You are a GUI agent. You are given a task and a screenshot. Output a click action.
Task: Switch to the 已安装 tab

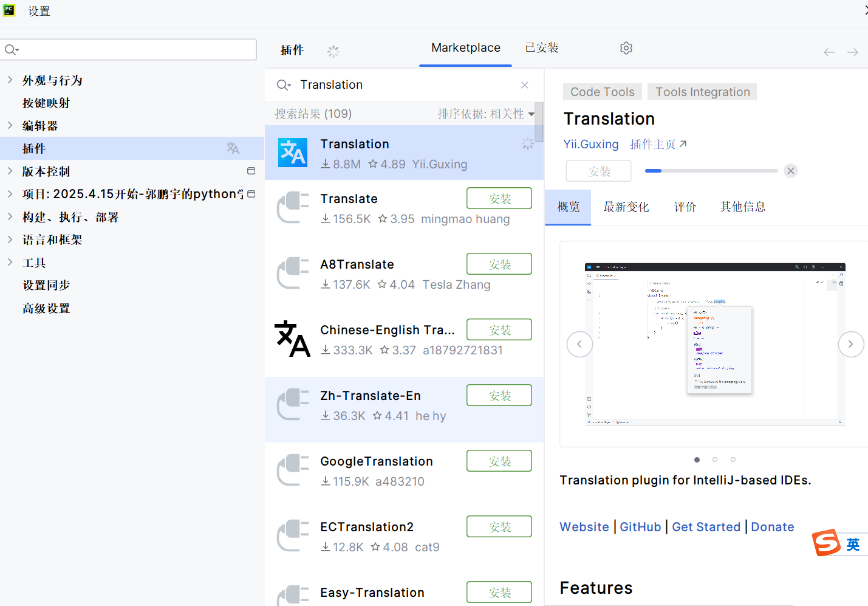tap(542, 48)
